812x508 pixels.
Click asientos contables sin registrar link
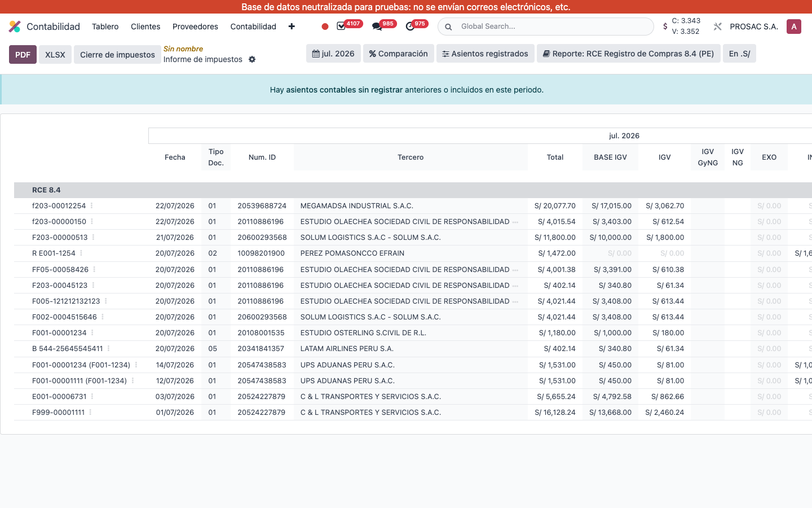click(x=345, y=90)
